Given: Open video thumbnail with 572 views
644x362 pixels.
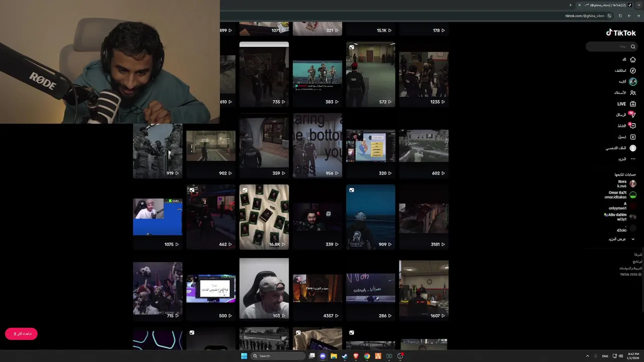Looking at the screenshot, I should point(371,74).
